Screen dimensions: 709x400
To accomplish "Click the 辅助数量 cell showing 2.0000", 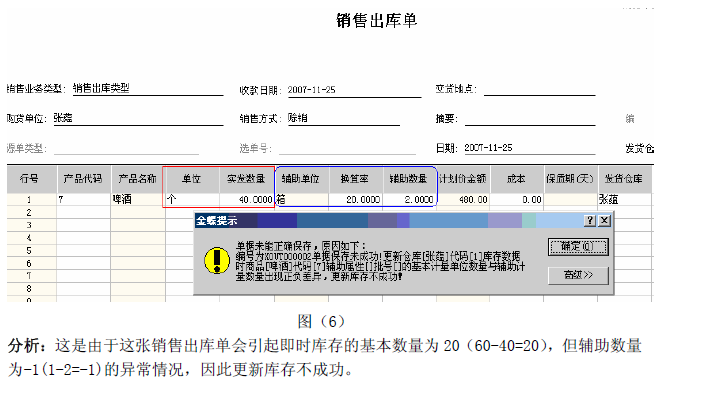I will pos(409,200).
